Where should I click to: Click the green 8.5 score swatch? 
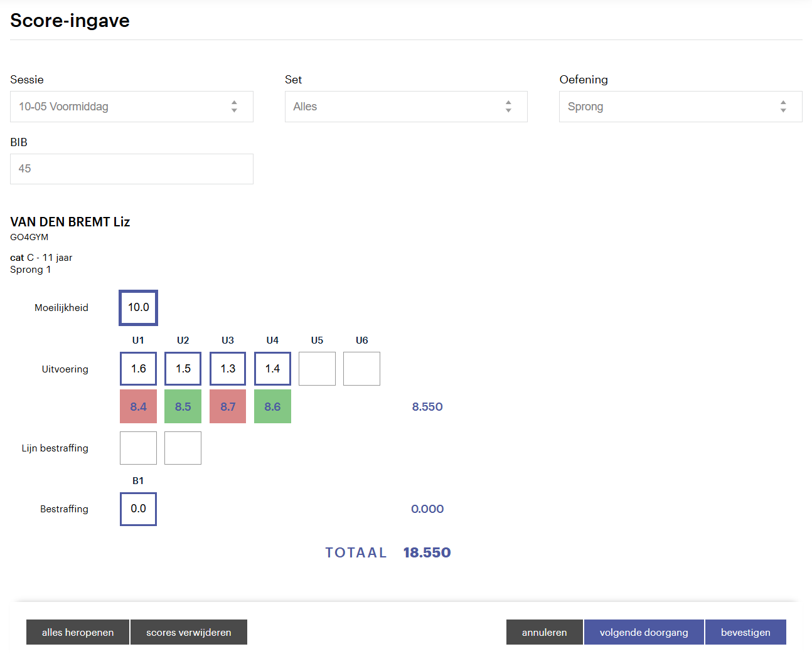[x=183, y=406]
